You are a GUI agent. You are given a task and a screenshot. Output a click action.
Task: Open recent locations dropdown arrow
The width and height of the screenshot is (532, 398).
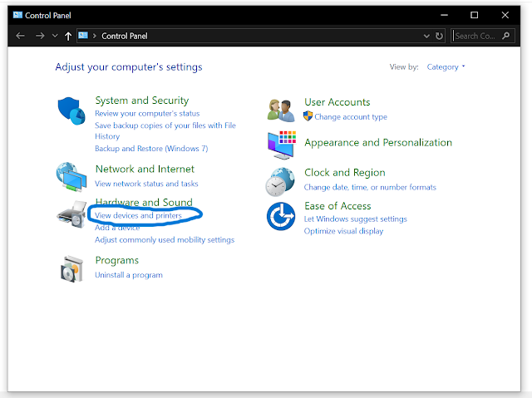55,36
